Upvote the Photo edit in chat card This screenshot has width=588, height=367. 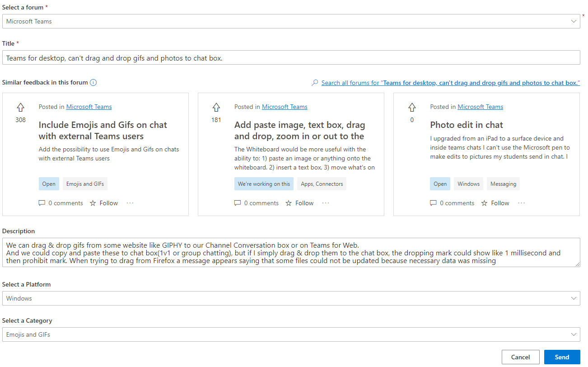coord(412,107)
